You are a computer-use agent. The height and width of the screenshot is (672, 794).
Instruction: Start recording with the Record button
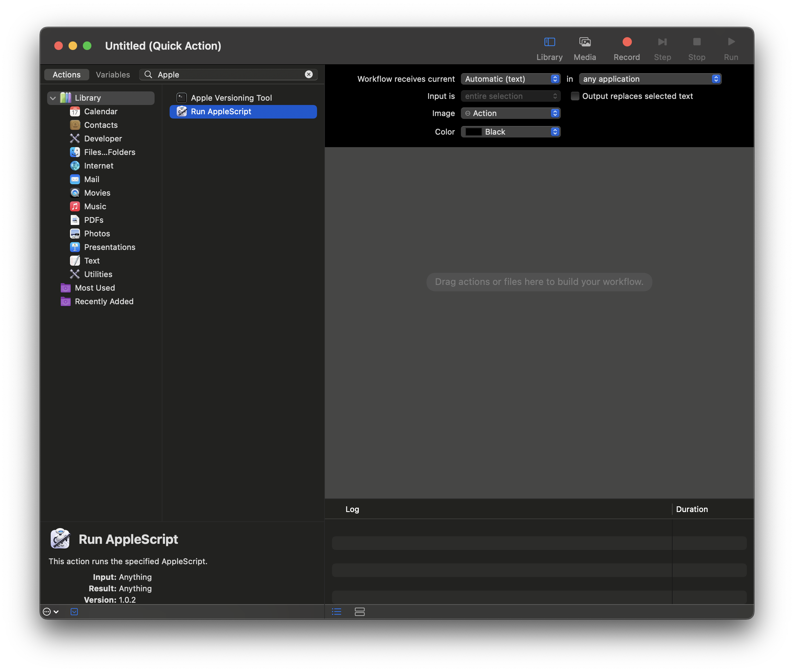click(x=627, y=48)
